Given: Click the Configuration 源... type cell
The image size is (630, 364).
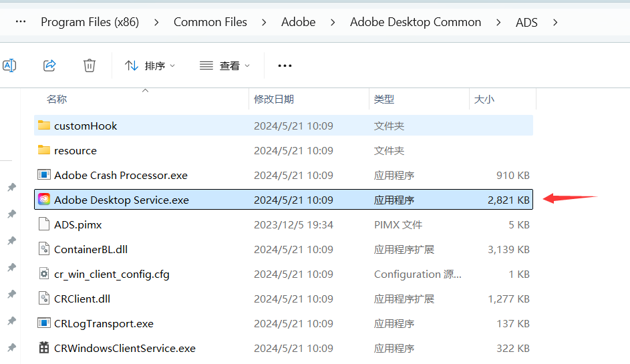Looking at the screenshot, I should click(x=418, y=274).
